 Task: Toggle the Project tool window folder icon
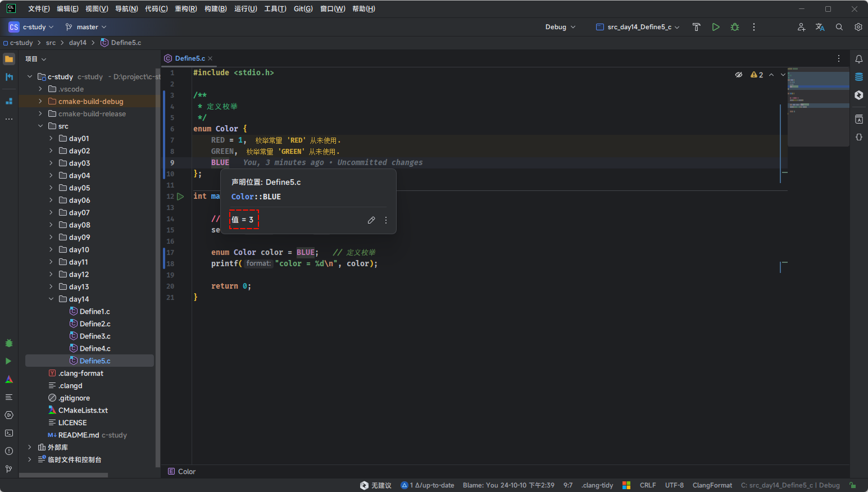[x=9, y=59]
